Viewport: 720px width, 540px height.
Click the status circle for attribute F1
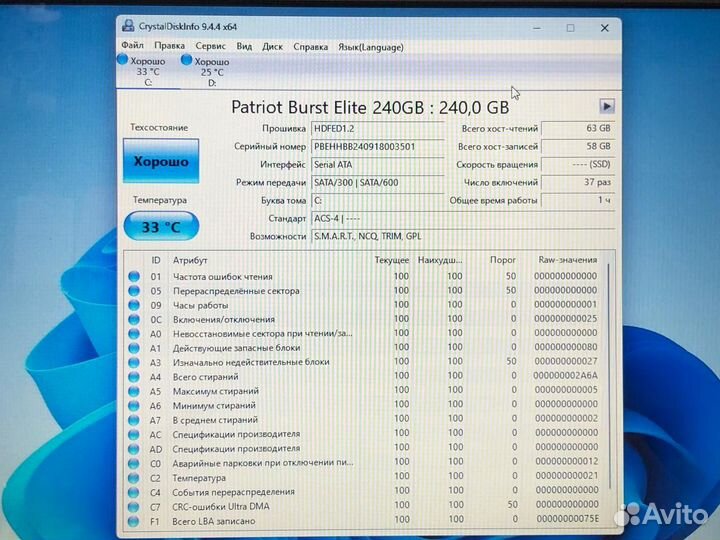[x=134, y=521]
